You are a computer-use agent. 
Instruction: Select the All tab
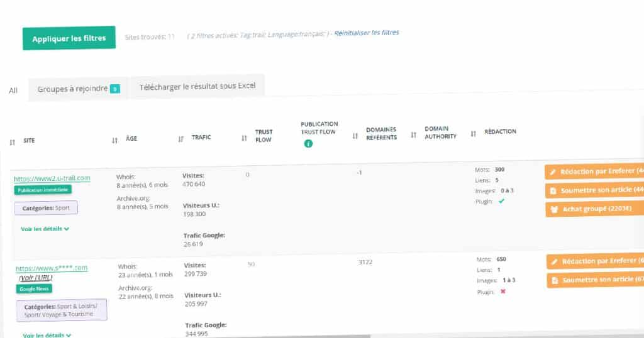pyautogui.click(x=13, y=90)
